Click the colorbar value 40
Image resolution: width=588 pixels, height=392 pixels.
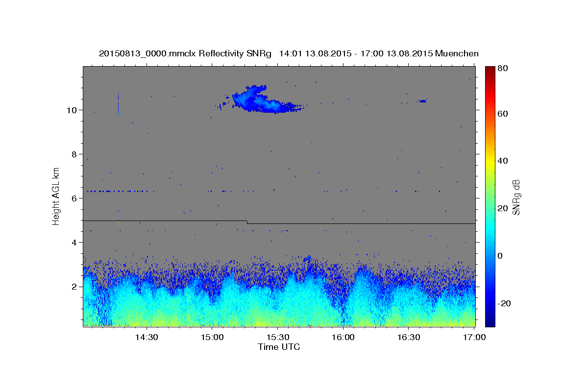click(502, 161)
